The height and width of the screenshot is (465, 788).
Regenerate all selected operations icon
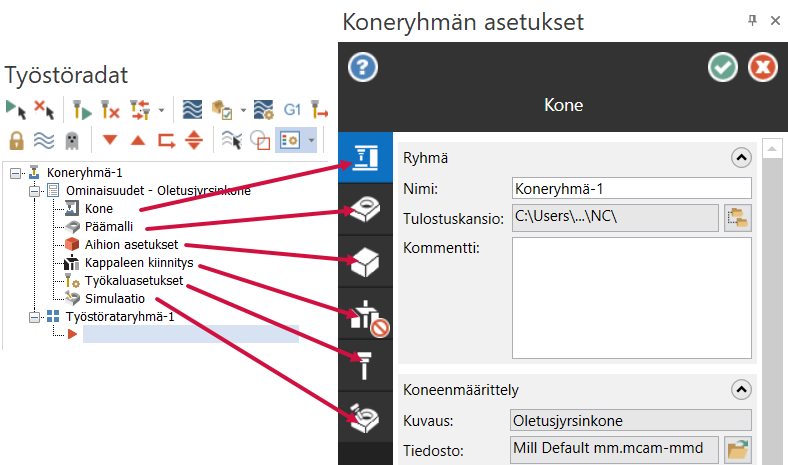point(82,109)
